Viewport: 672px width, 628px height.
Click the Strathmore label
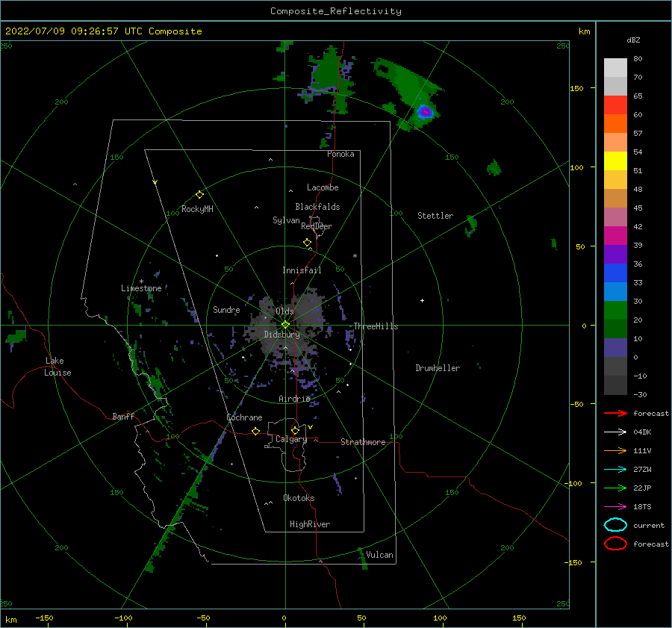click(x=363, y=442)
